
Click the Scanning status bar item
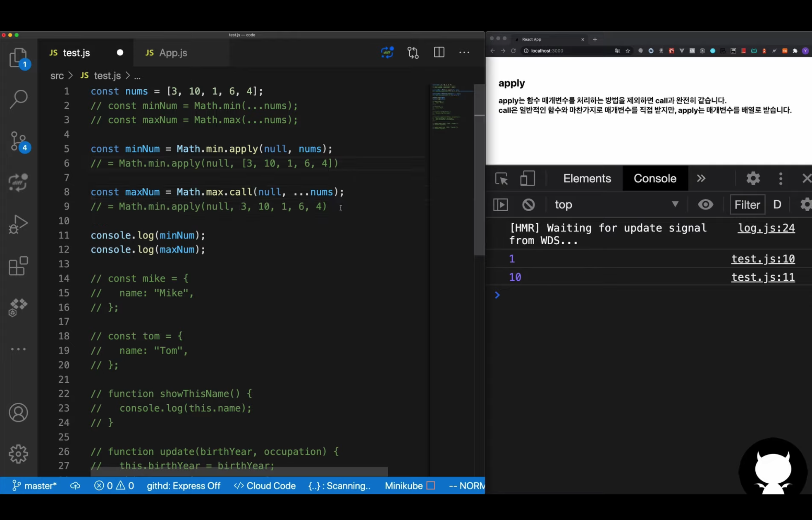coord(339,486)
